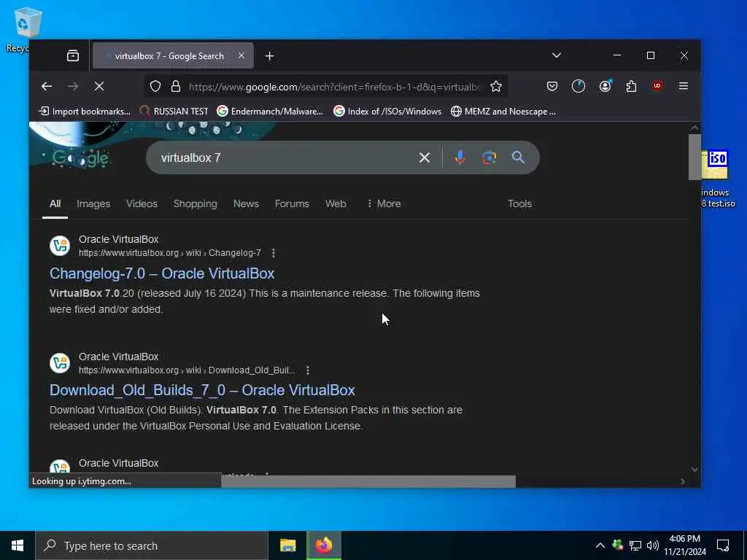Click the horizontal scrollbar thumb
This screenshot has height=560, width=747.
tap(368, 481)
